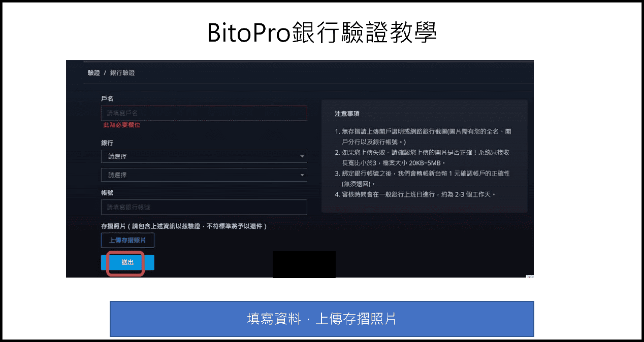The image size is (644, 342).
Task: Click the page title BitoPro銀行驗證教學
Action: [322, 31]
